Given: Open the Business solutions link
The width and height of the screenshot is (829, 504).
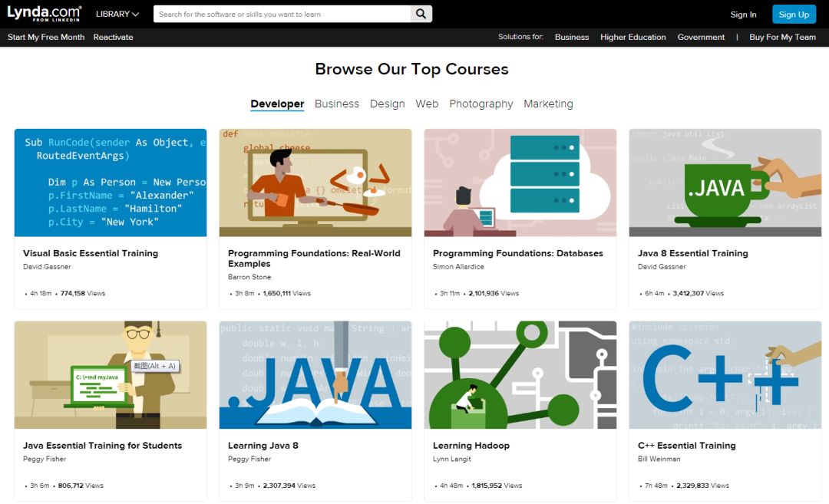Looking at the screenshot, I should point(572,37).
